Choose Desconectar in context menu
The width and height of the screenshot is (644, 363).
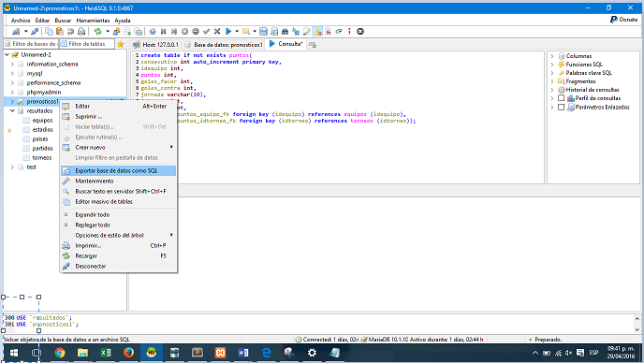tap(118, 266)
